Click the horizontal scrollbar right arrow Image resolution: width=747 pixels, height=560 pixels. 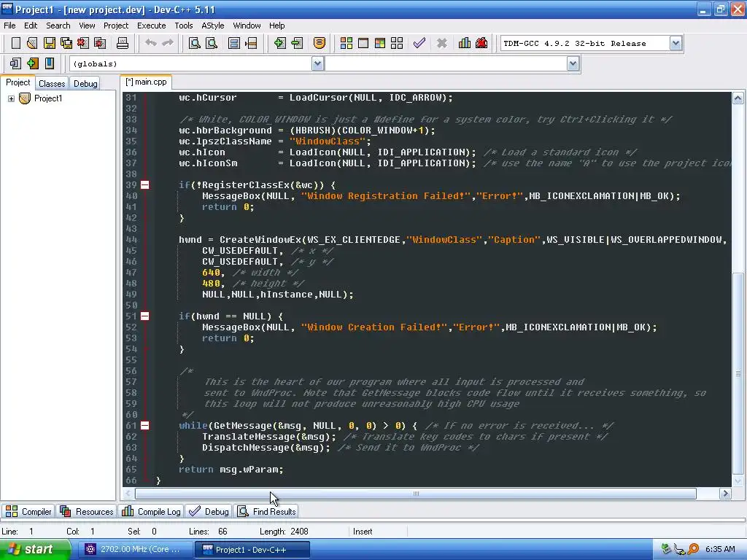click(725, 494)
